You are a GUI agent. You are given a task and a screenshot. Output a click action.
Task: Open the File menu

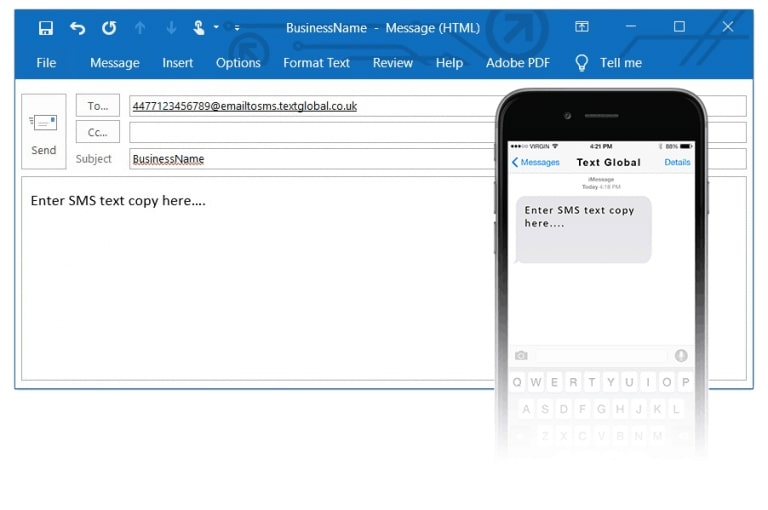click(46, 63)
